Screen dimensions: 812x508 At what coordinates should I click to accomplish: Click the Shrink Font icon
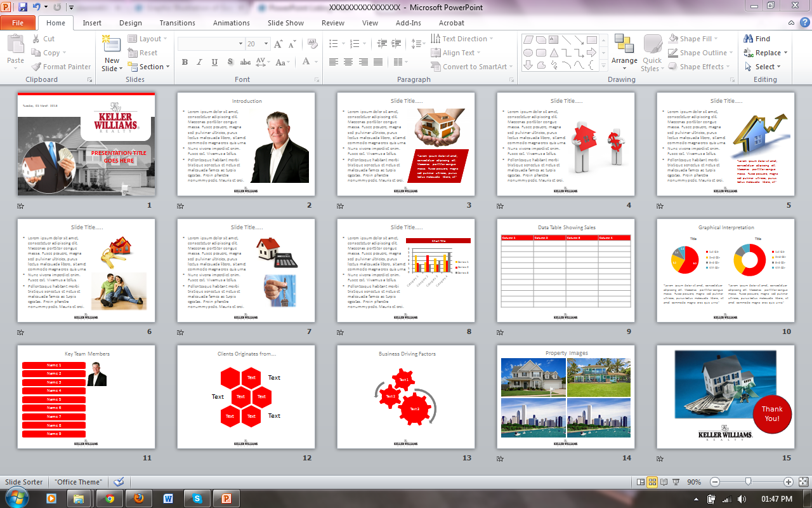(x=292, y=44)
